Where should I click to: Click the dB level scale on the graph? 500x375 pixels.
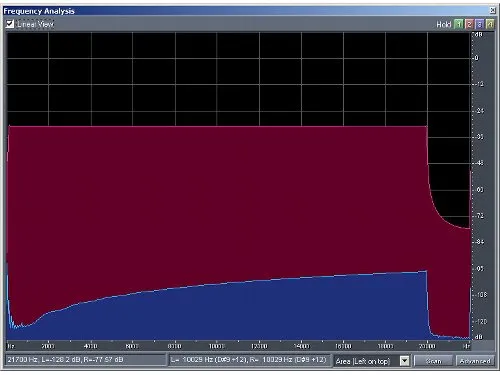(x=479, y=186)
